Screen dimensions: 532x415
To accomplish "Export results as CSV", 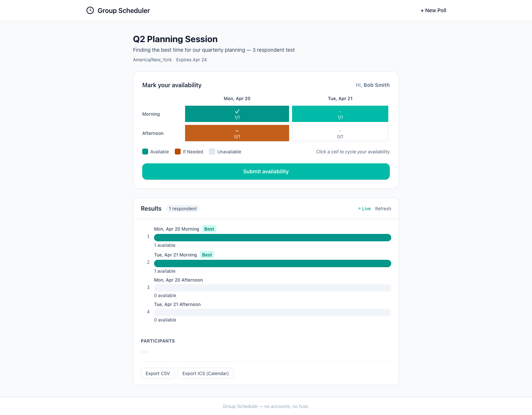I will (158, 373).
